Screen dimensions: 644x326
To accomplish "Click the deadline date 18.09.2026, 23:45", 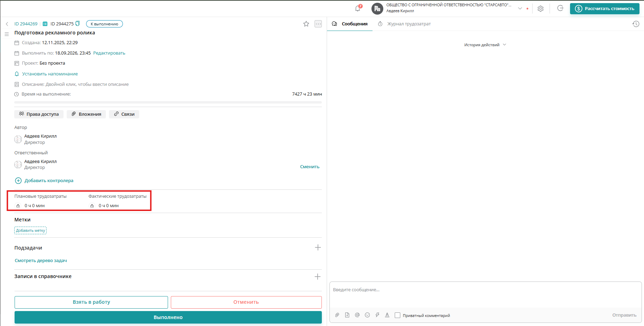I will pyautogui.click(x=73, y=53).
